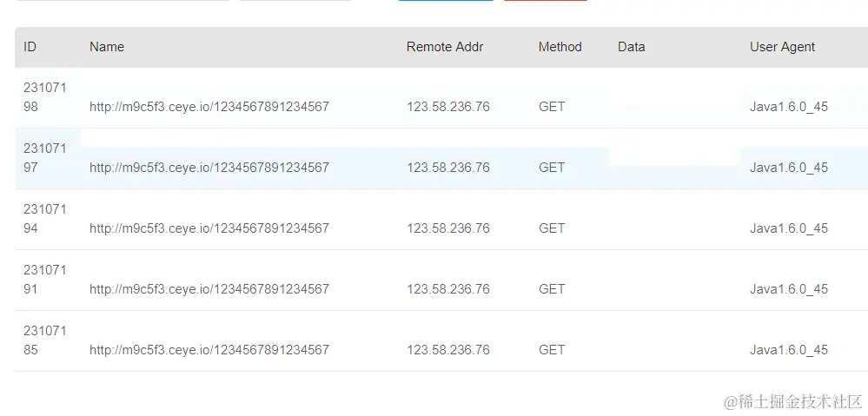Click the Name column header

pos(107,47)
